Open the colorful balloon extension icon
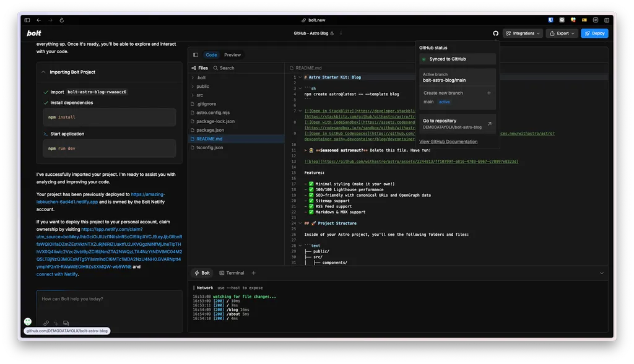 tap(573, 20)
